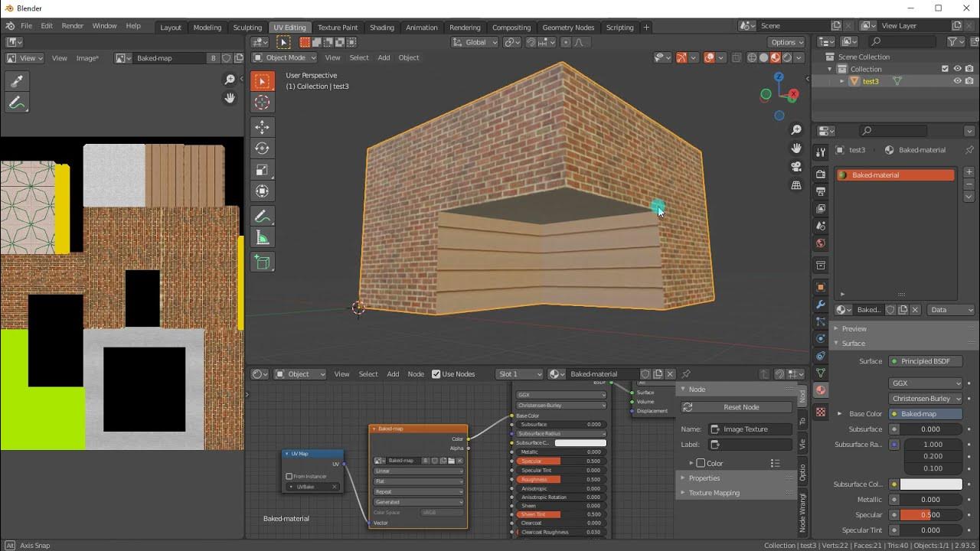Open the Tool properties tab
The width and height of the screenshot is (980, 551).
pyautogui.click(x=821, y=152)
